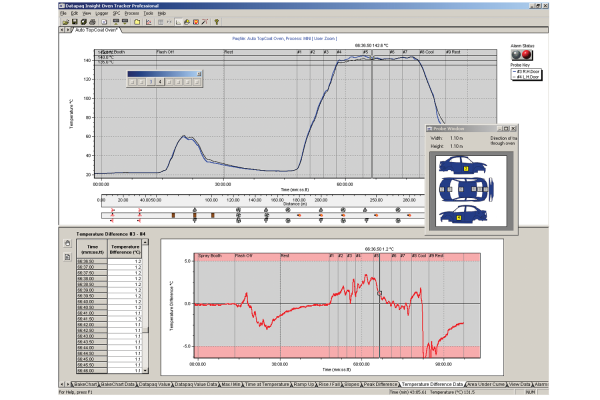Open the SPC menu
The width and height of the screenshot is (600, 400).
117,12
